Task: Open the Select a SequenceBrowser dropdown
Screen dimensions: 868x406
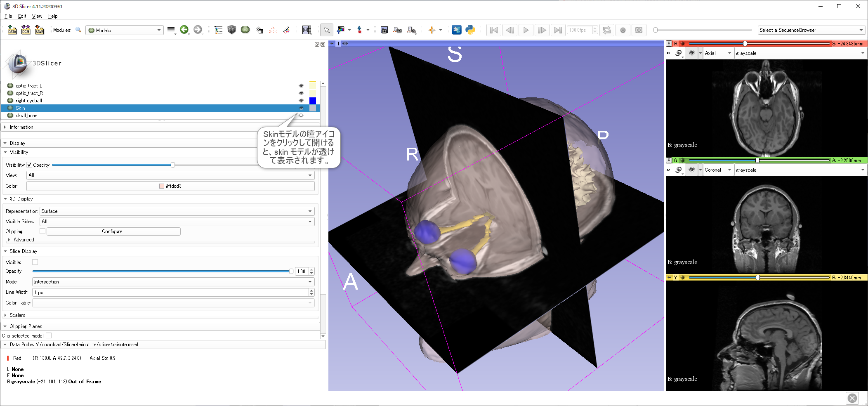Action: click(811, 30)
